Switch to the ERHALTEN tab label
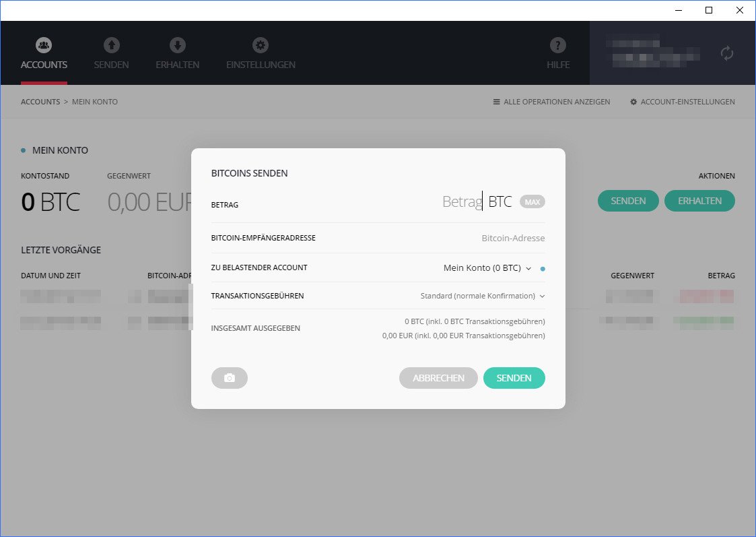The width and height of the screenshot is (756, 537). point(178,65)
